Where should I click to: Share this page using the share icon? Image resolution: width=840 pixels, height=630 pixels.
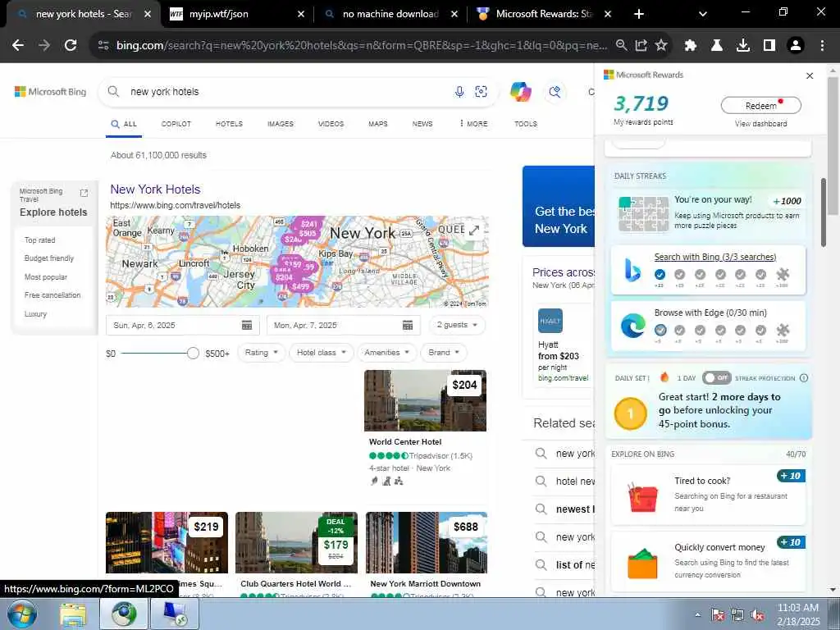tap(641, 46)
